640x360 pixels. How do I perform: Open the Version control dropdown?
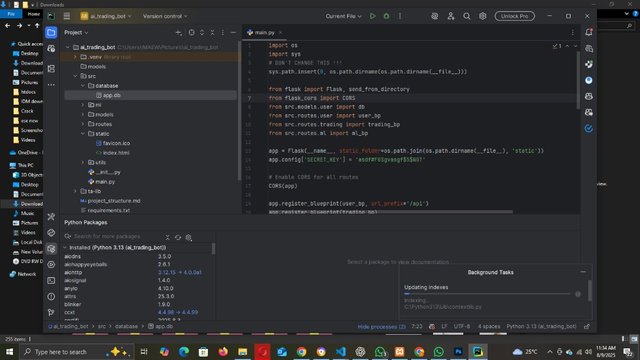(165, 16)
